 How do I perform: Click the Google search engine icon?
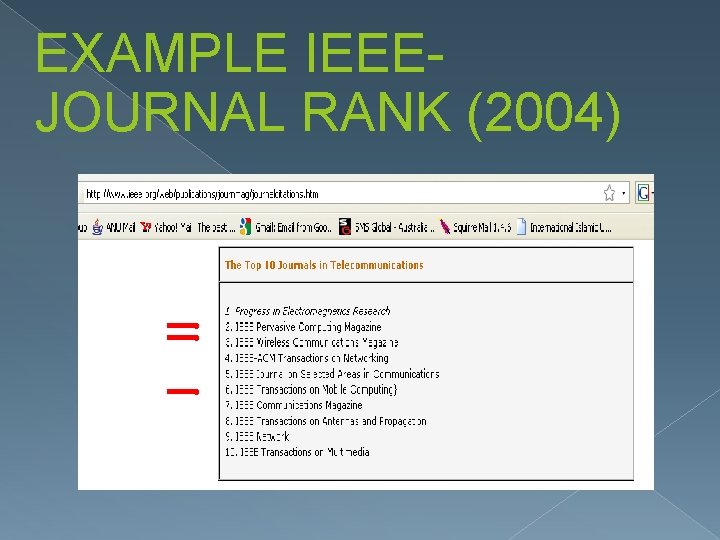tap(643, 193)
